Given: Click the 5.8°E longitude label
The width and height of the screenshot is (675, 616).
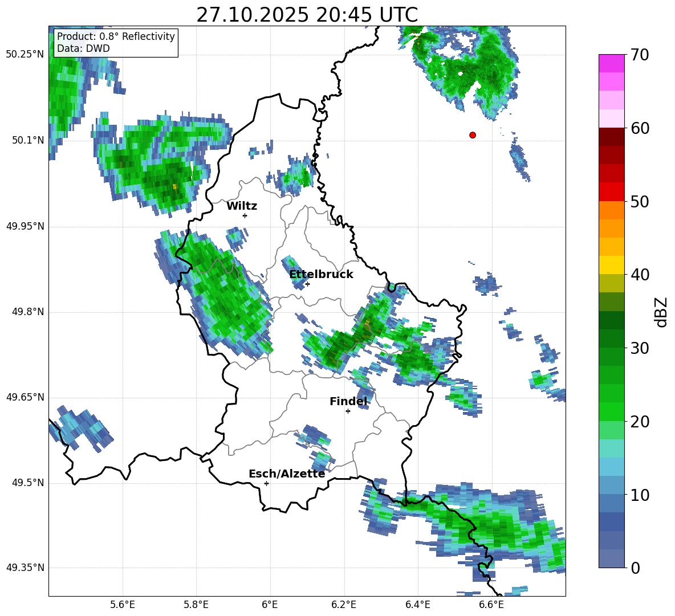Looking at the screenshot, I should click(196, 605).
